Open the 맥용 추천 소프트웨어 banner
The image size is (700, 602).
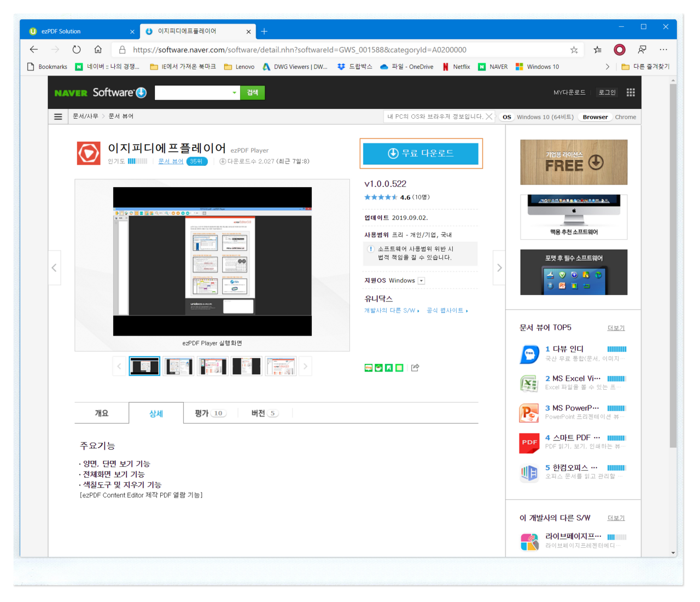pos(574,217)
